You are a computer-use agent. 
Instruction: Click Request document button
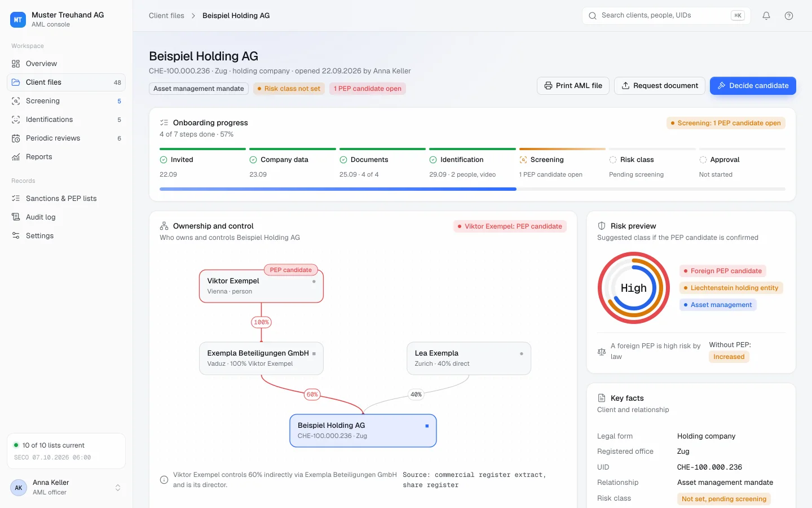pos(660,86)
